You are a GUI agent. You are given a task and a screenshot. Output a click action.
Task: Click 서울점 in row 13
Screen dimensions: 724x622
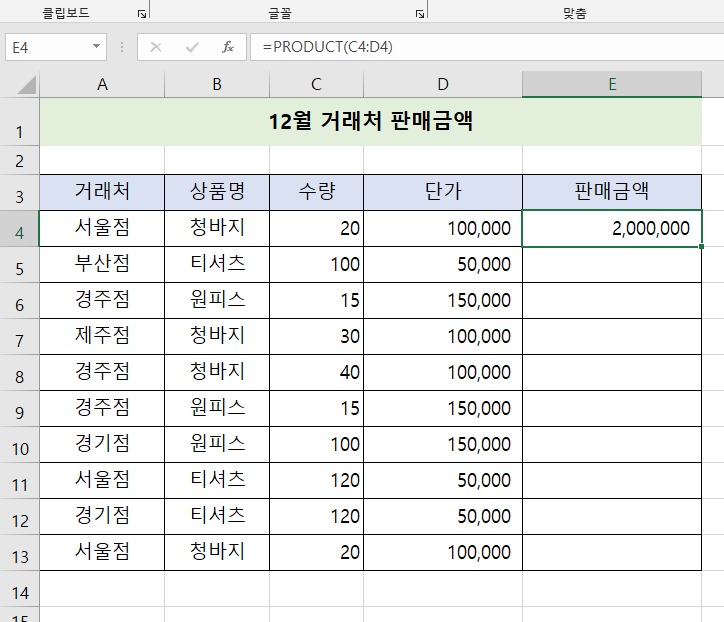pyautogui.click(x=102, y=553)
